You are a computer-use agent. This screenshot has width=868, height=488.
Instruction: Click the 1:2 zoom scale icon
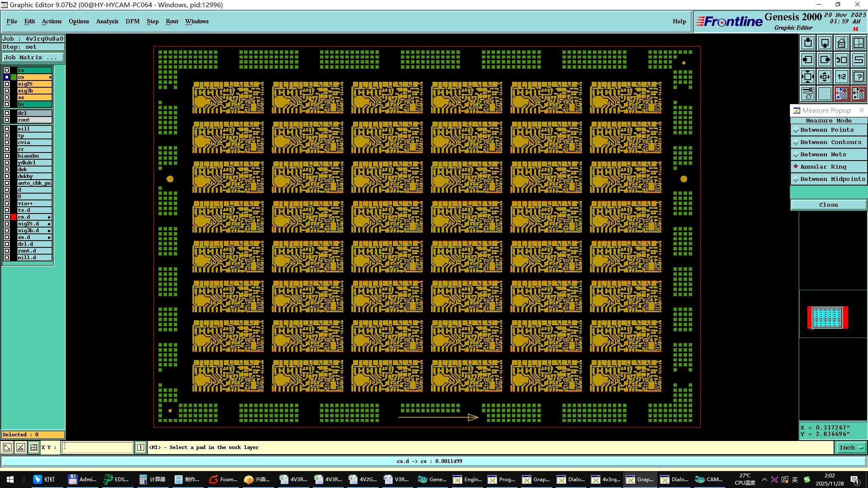tap(842, 77)
